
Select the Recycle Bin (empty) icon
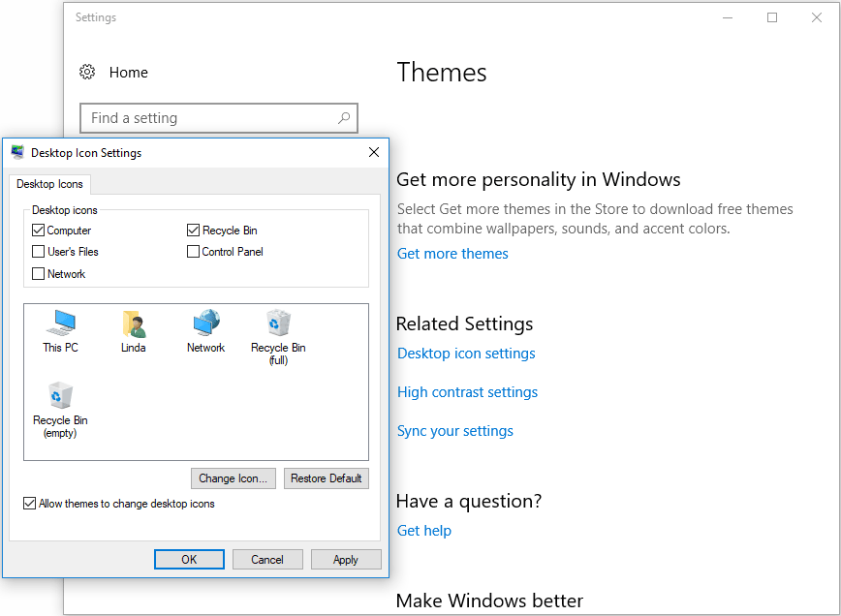coord(60,410)
